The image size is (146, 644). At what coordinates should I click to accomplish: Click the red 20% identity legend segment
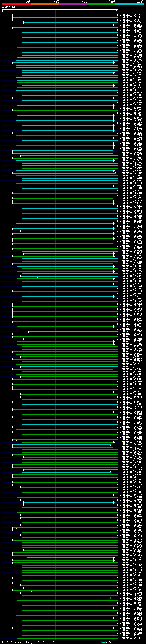16,4
